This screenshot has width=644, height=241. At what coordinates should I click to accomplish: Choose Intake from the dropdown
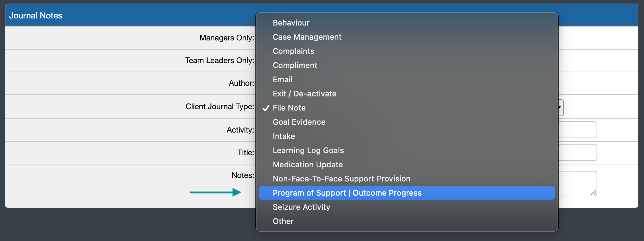coord(283,136)
